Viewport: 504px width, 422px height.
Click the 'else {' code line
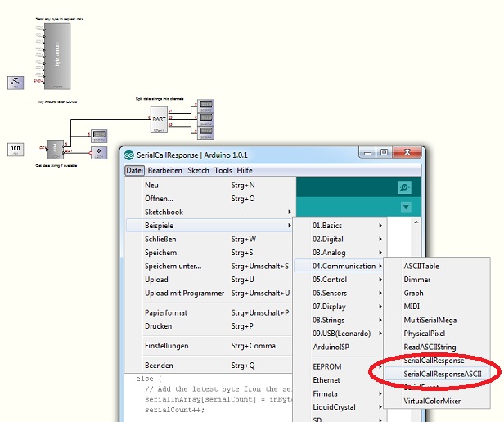click(149, 379)
